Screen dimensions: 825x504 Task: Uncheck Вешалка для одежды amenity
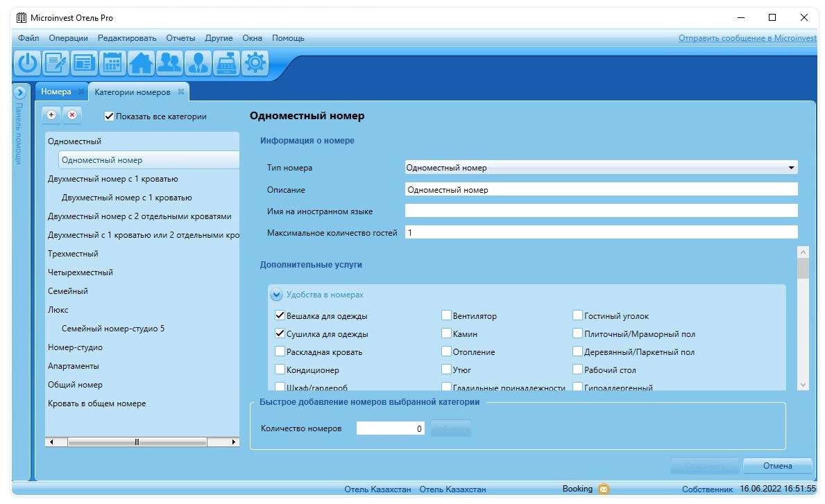tap(280, 316)
